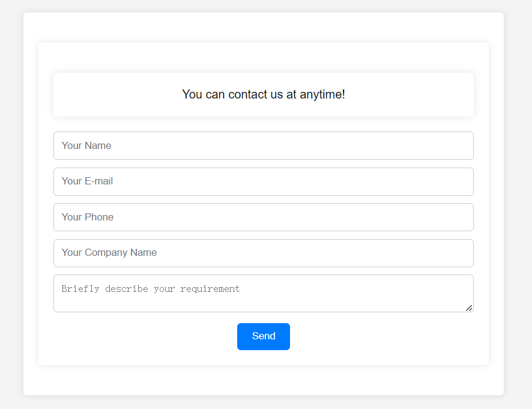Click the Your Name input field

coord(263,146)
